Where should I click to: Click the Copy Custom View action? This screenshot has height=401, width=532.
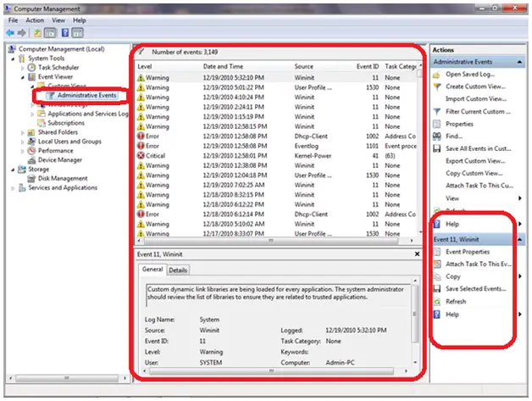[474, 173]
